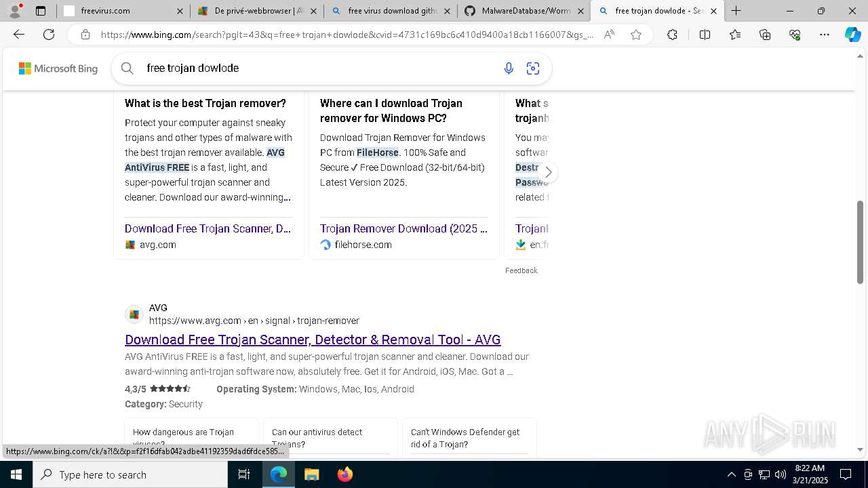Open the clock showing 8:22 AM

click(810, 474)
